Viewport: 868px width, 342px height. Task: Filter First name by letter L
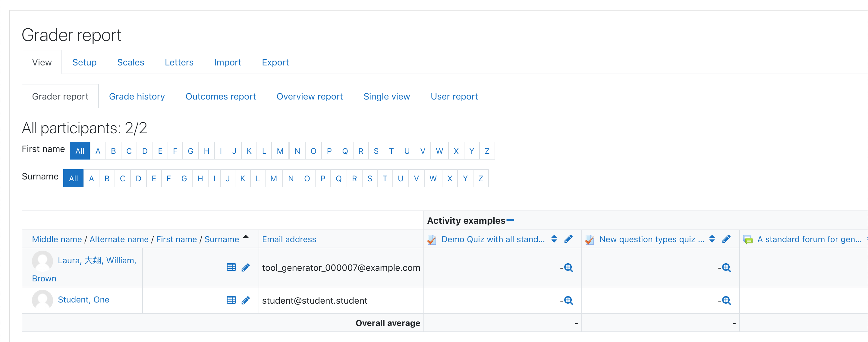[x=264, y=151]
